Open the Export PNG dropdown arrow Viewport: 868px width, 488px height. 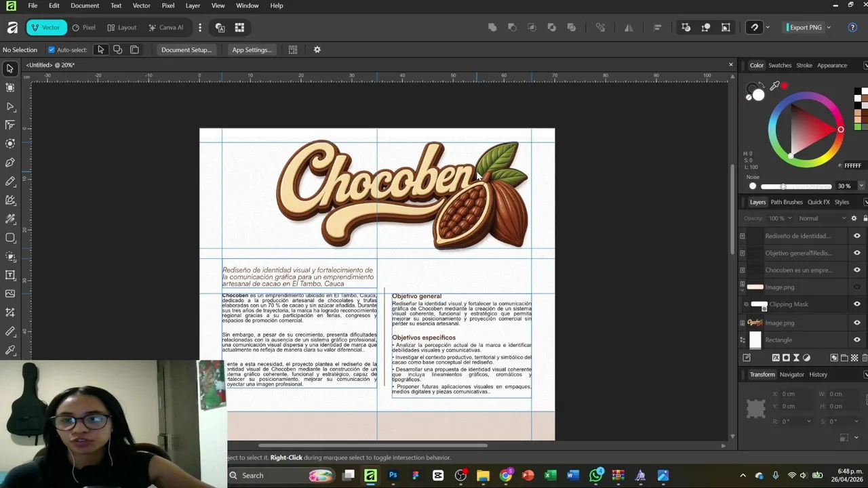[829, 27]
